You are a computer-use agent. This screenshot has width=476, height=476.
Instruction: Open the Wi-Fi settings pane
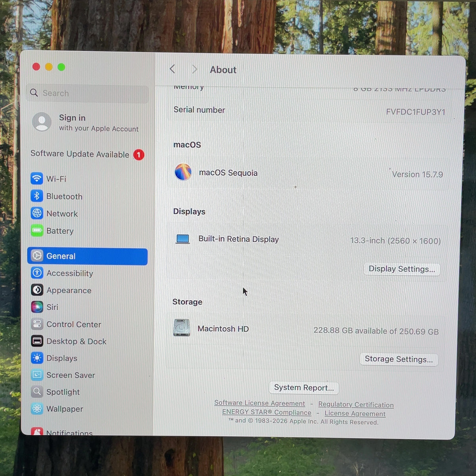click(x=87, y=178)
